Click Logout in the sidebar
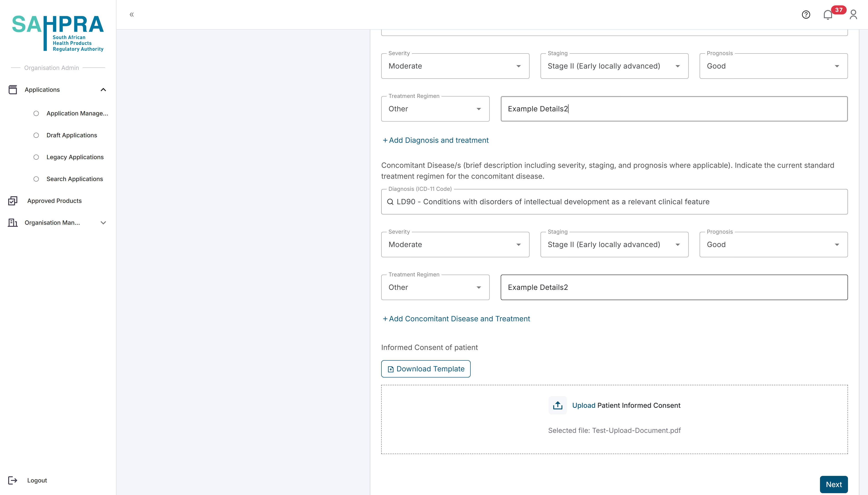This screenshot has width=868, height=495. point(37,480)
